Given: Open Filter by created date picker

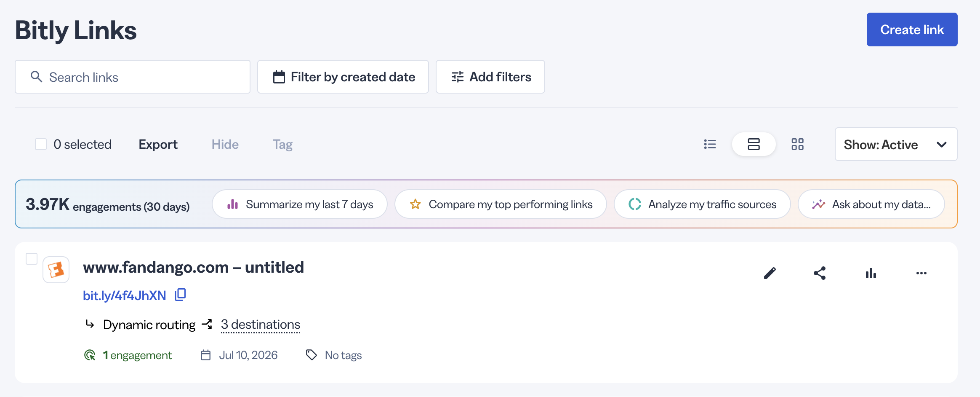Looking at the screenshot, I should [x=343, y=77].
